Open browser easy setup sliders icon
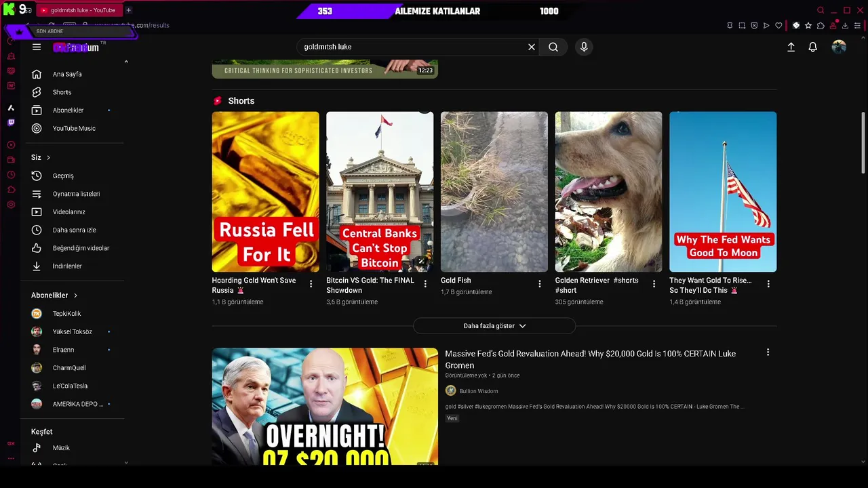 [x=858, y=26]
